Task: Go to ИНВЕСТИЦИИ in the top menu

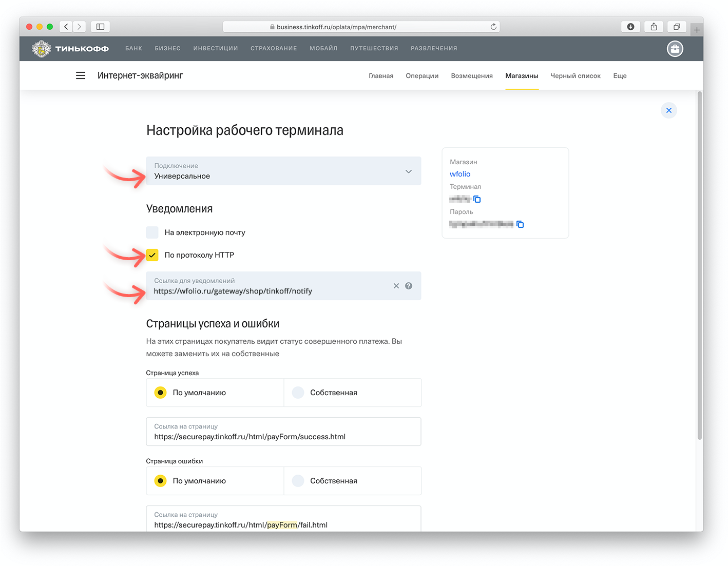Action: point(216,48)
